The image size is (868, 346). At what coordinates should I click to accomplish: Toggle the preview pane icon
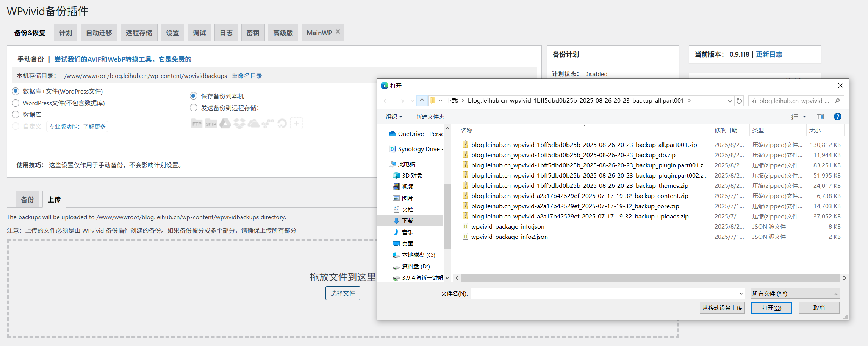820,117
